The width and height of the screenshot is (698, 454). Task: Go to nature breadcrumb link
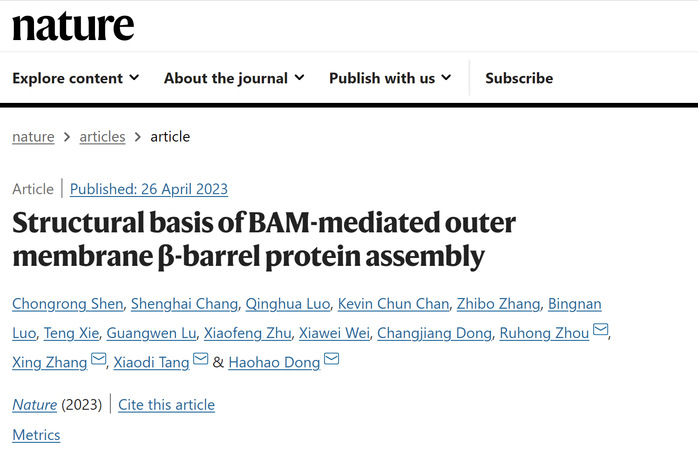pos(33,137)
